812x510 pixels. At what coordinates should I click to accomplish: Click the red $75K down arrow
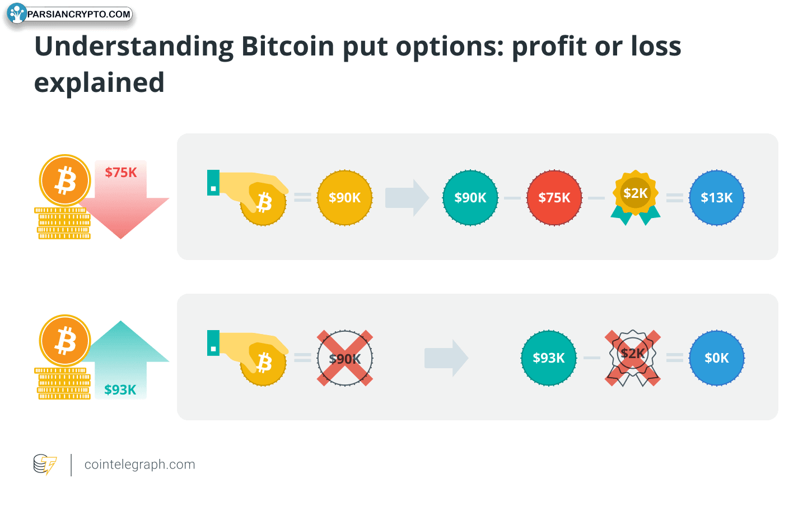click(124, 200)
